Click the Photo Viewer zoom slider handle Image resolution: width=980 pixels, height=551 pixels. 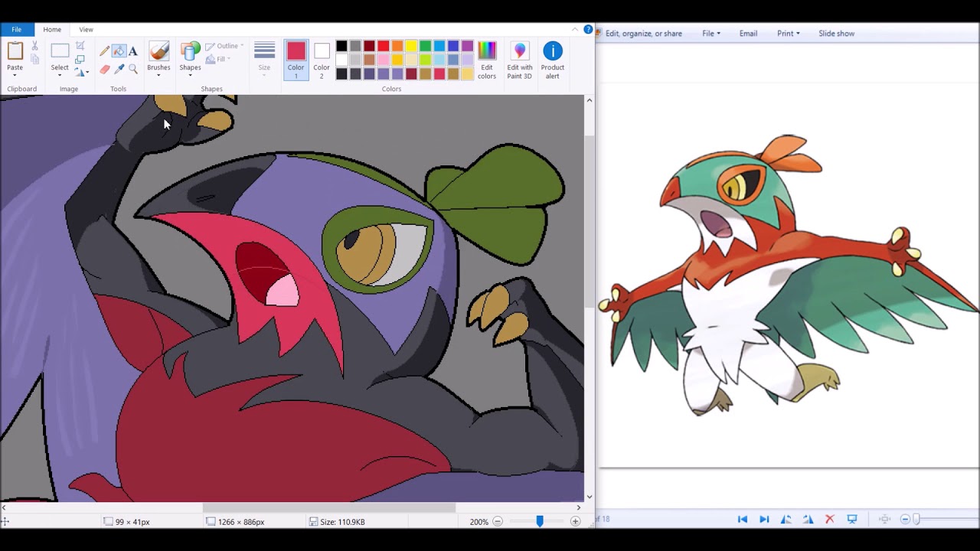point(916,519)
